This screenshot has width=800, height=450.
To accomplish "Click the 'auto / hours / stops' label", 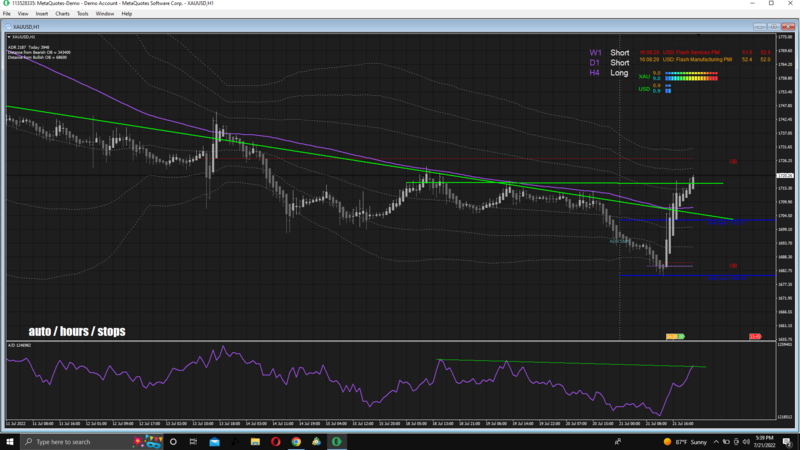I will [x=77, y=331].
